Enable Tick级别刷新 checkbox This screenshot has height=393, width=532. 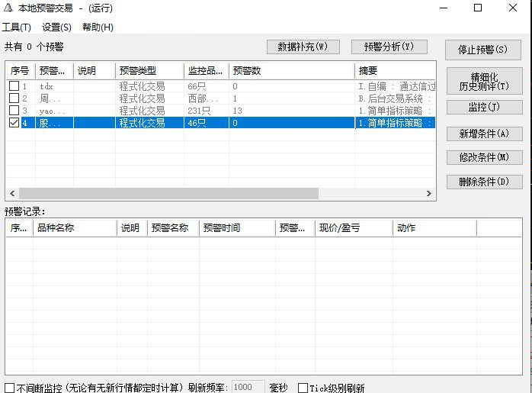point(303,388)
